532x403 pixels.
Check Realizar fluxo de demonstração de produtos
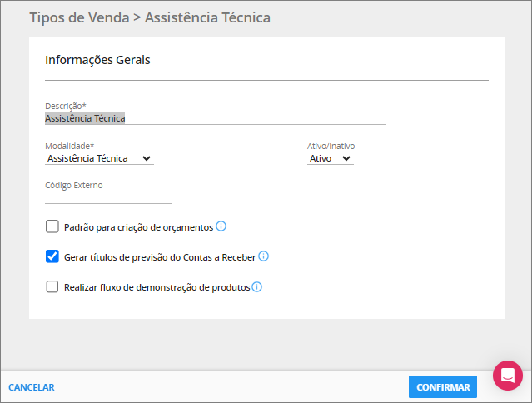[x=52, y=286]
